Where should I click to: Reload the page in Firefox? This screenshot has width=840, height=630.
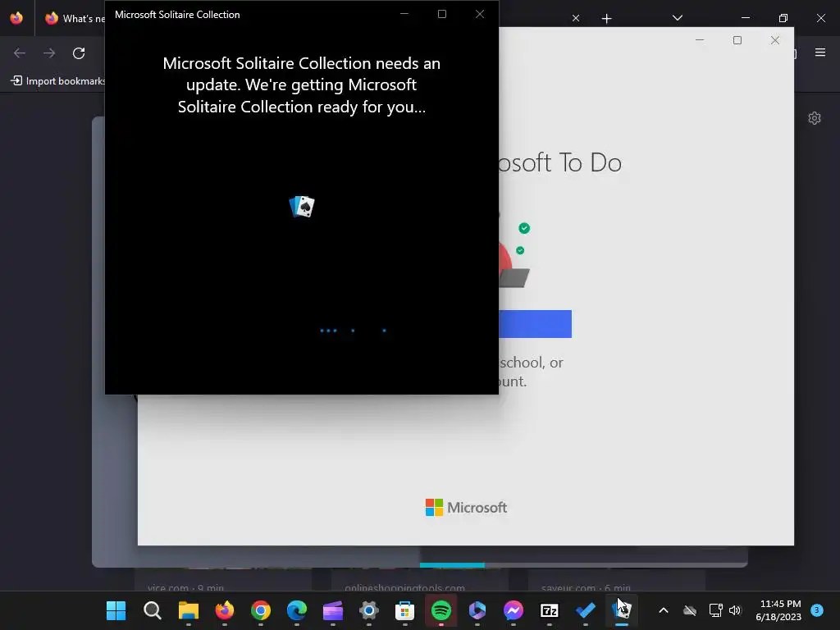[79, 53]
